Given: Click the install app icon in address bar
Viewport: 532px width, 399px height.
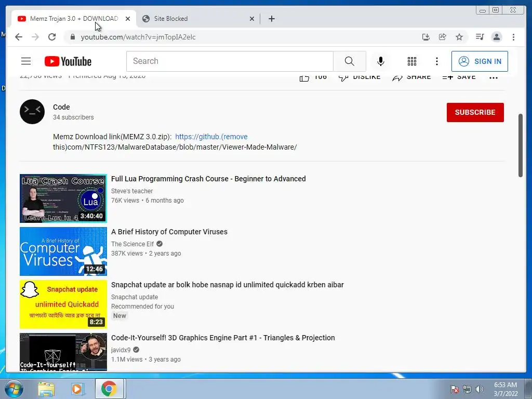Looking at the screenshot, I should 426,37.
